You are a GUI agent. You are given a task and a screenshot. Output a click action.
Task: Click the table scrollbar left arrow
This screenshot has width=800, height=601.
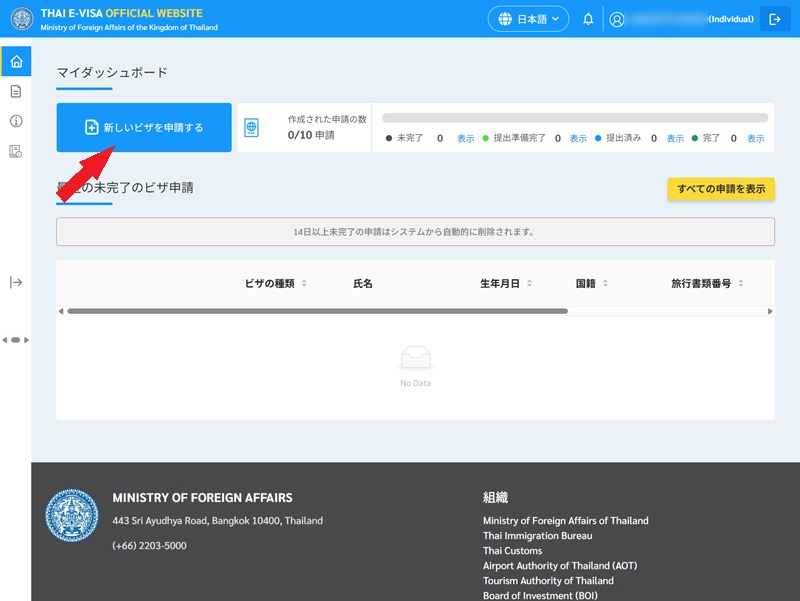(61, 311)
